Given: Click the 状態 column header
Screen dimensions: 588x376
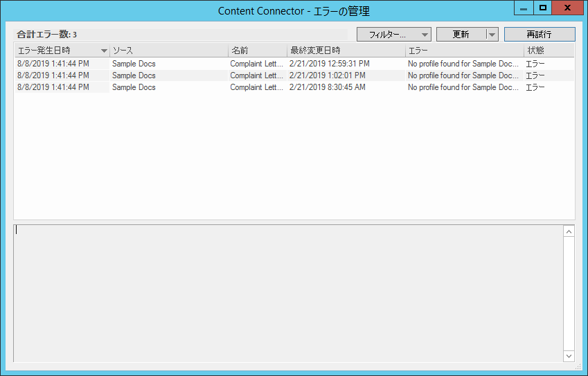Looking at the screenshot, I should pyautogui.click(x=549, y=51).
